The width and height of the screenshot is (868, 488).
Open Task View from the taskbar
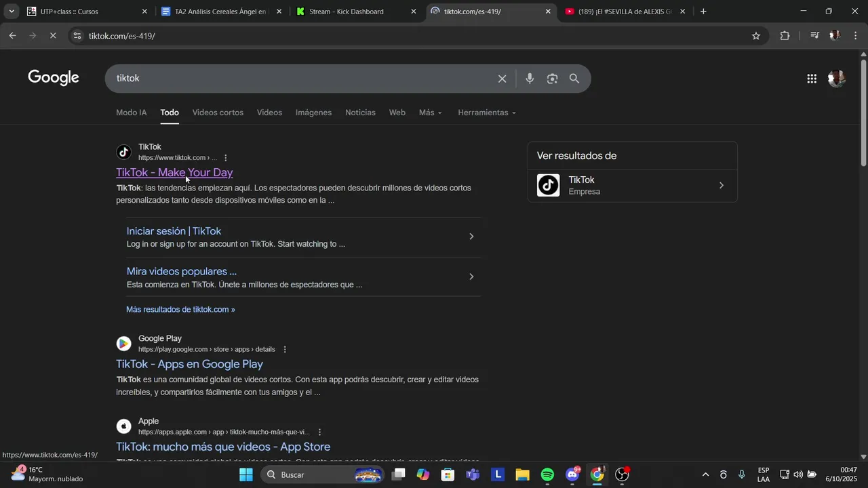point(398,474)
